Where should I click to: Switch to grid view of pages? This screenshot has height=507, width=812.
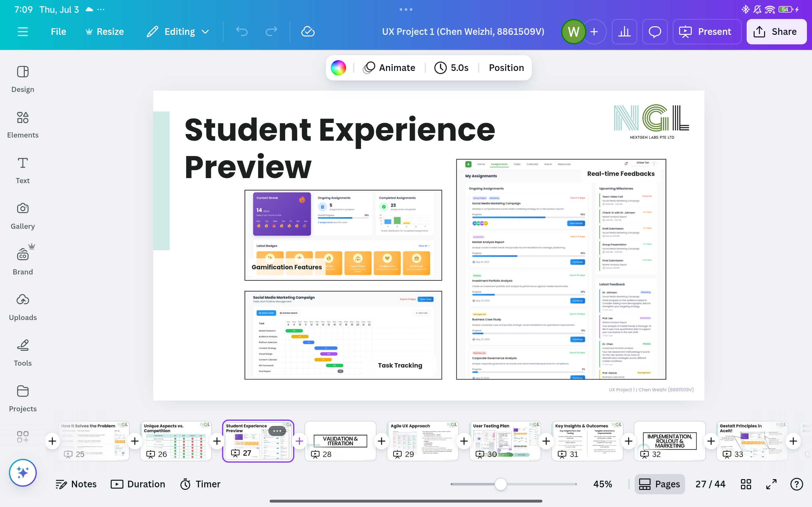[x=746, y=484]
